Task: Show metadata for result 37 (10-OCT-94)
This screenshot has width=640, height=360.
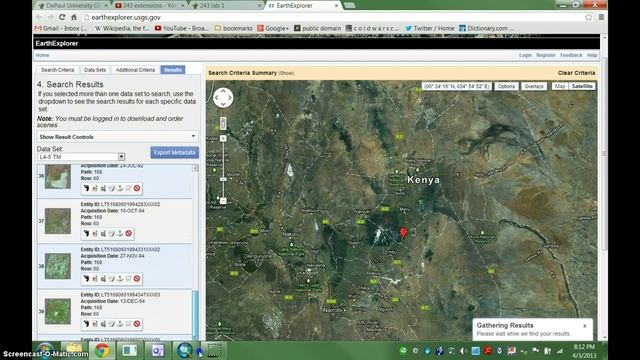Action: (x=111, y=233)
